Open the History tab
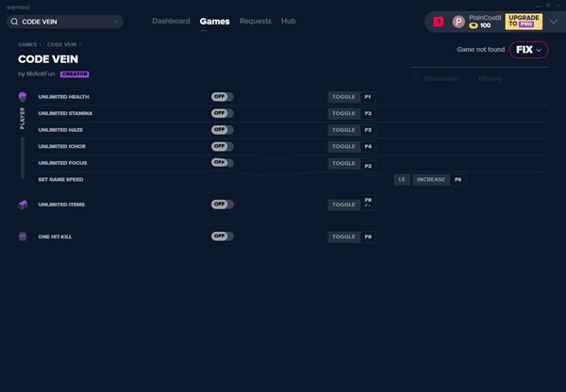The width and height of the screenshot is (566, 392). (490, 78)
